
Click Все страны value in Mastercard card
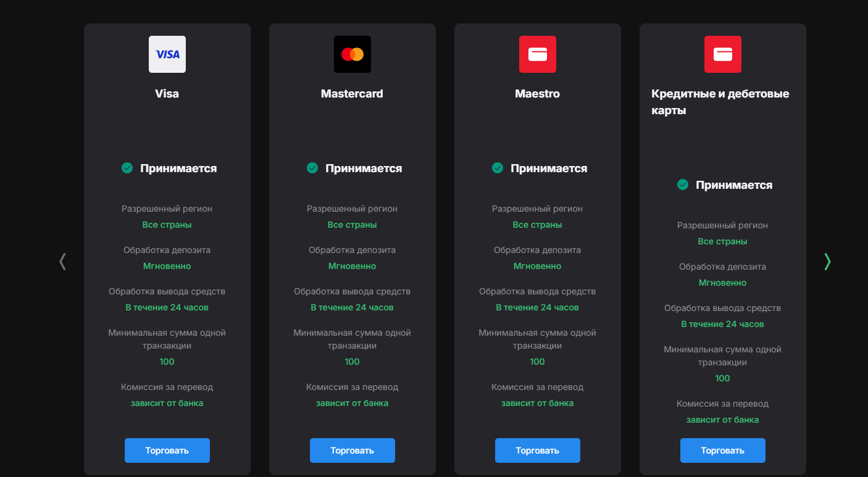(x=353, y=225)
